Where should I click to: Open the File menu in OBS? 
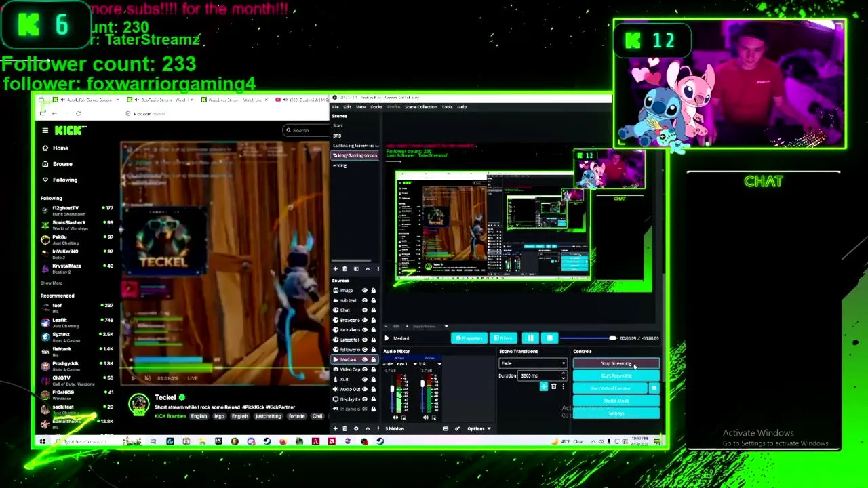click(336, 107)
